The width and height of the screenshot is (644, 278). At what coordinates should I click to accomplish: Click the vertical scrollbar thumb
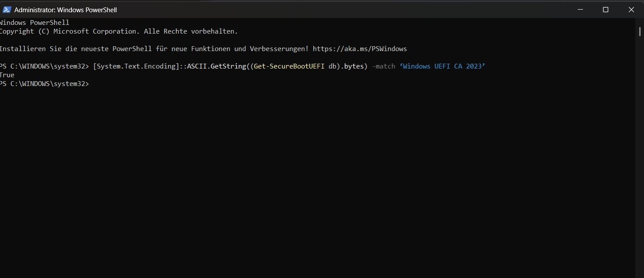click(639, 31)
